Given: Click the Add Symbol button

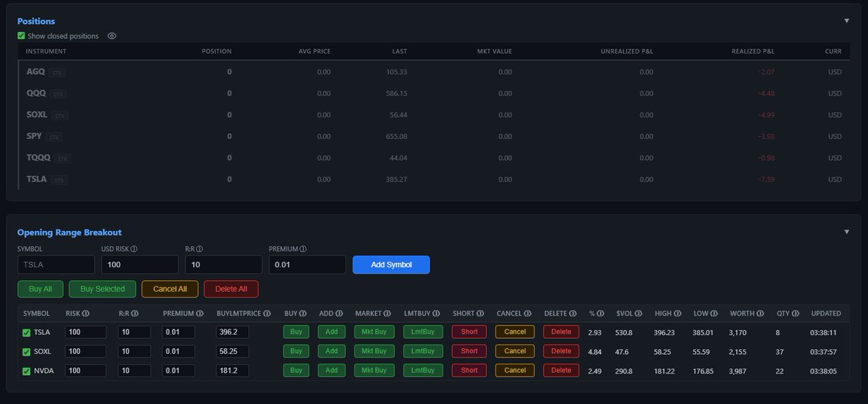Looking at the screenshot, I should (x=391, y=265).
